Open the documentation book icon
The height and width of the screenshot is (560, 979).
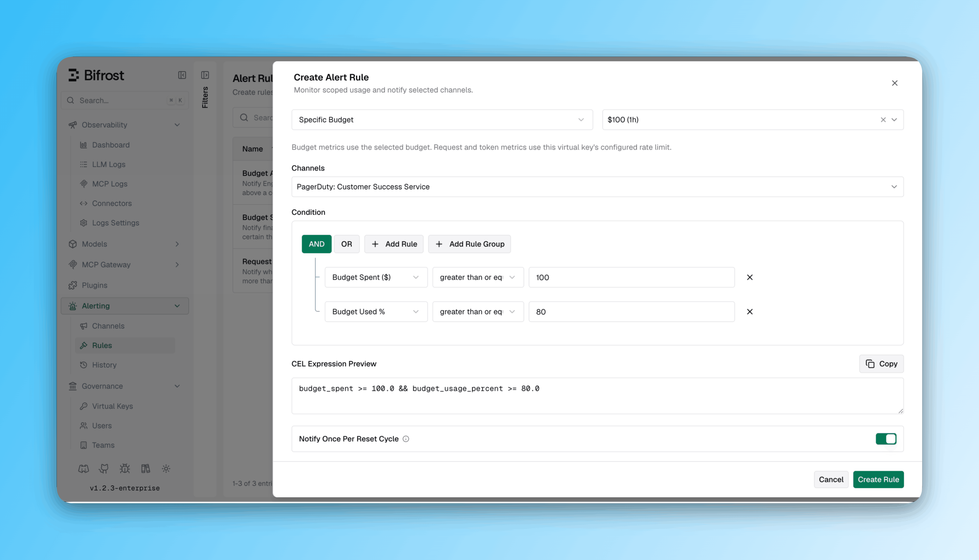[145, 468]
